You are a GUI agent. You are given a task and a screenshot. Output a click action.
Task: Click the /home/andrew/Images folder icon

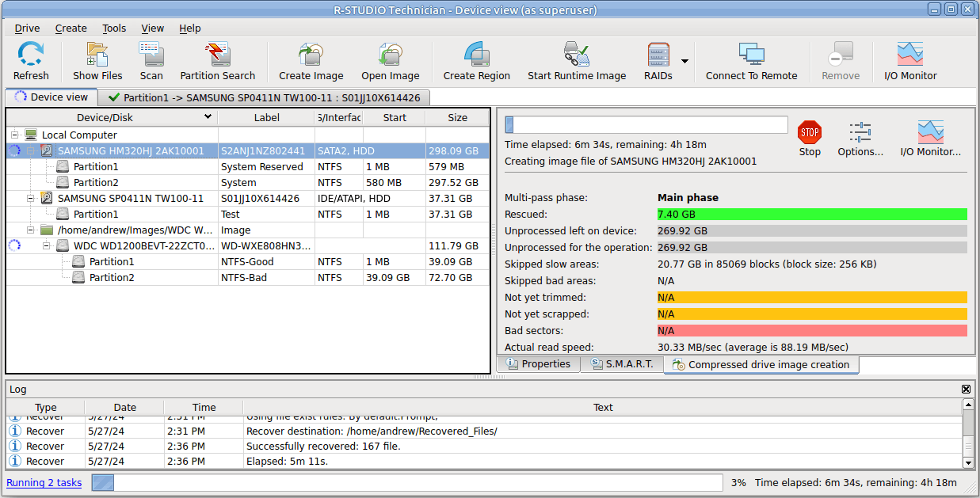(47, 230)
